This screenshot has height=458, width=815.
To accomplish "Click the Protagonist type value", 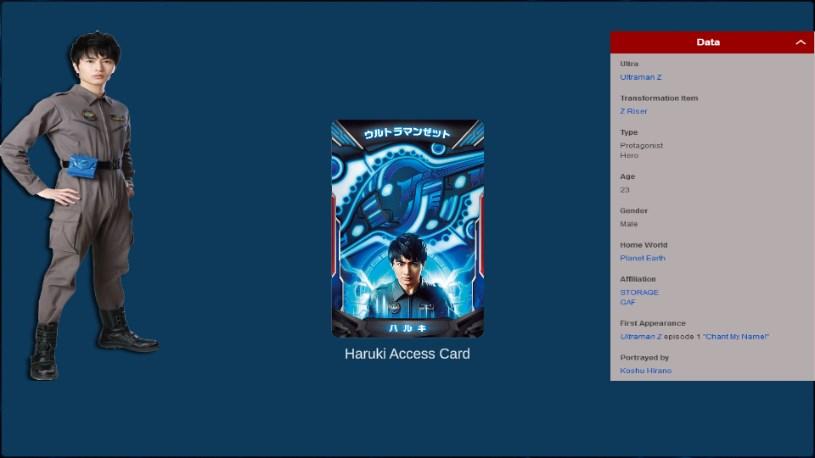I will (641, 146).
